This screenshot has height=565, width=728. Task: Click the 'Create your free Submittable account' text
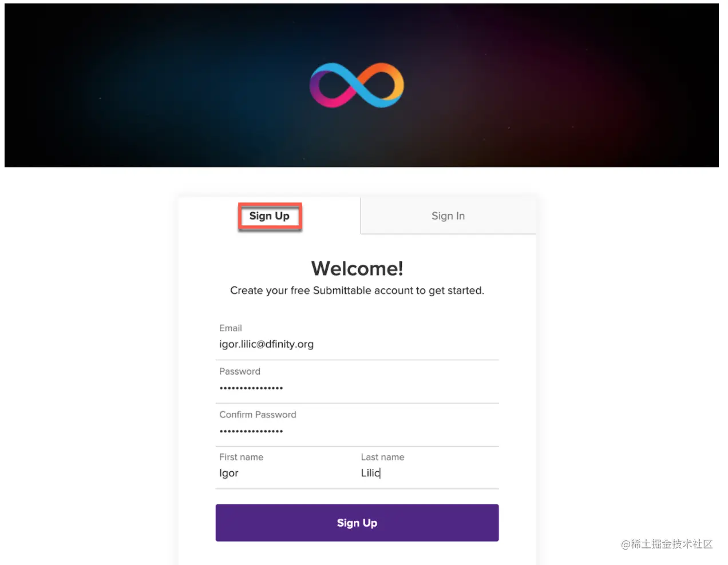(357, 291)
